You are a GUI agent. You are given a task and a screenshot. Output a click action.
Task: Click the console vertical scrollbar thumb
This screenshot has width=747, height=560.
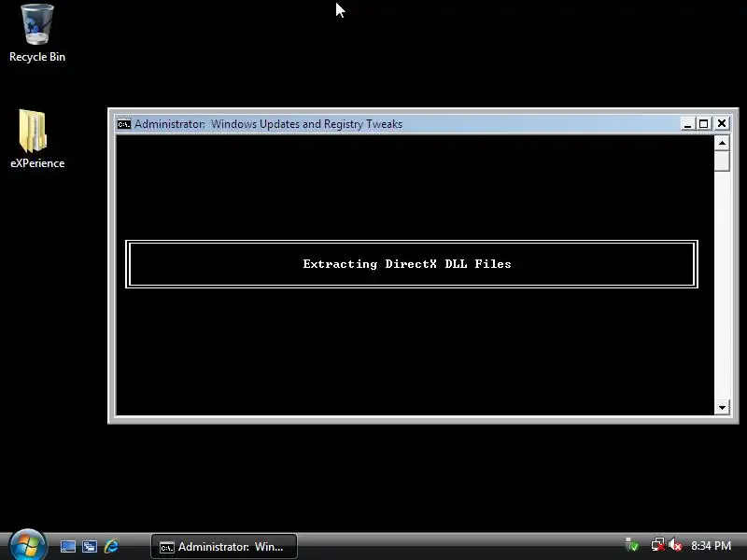point(722,161)
